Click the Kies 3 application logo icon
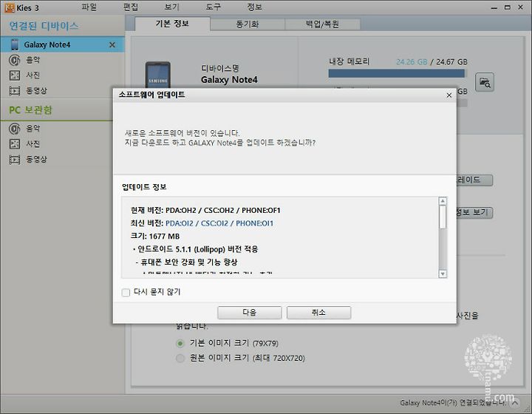Image resolution: width=532 pixels, height=414 pixels. 9,7
